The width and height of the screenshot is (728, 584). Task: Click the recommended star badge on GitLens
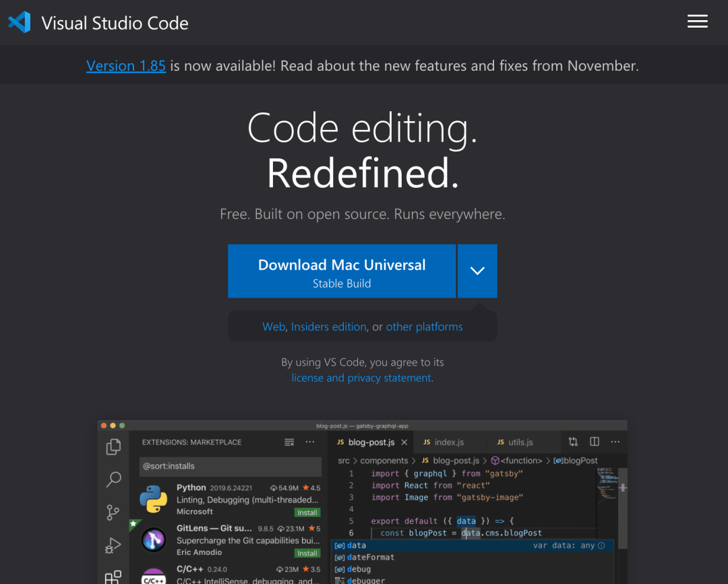[133, 523]
